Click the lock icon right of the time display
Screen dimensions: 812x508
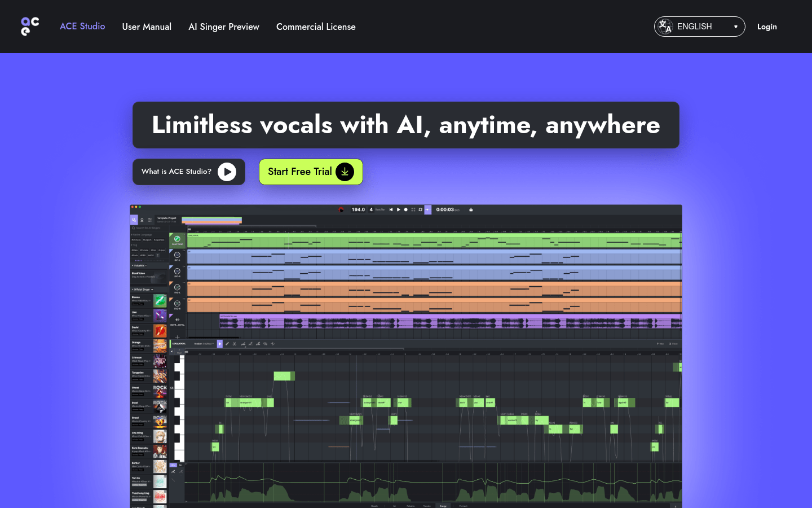pyautogui.click(x=471, y=209)
